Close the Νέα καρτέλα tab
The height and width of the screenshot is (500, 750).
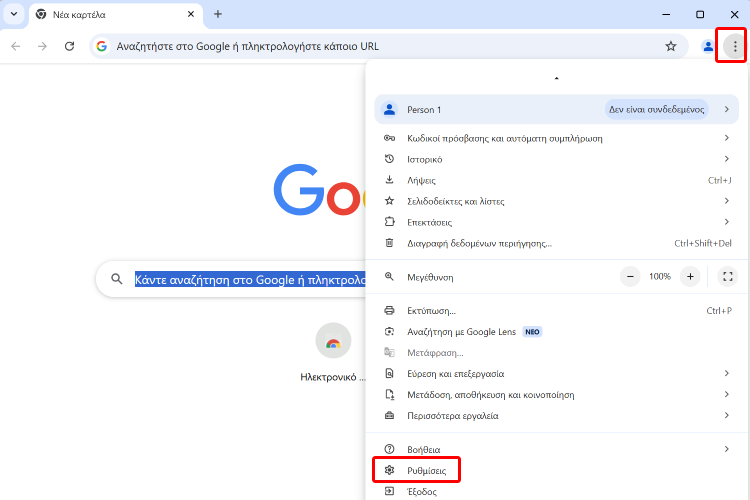coord(191,14)
